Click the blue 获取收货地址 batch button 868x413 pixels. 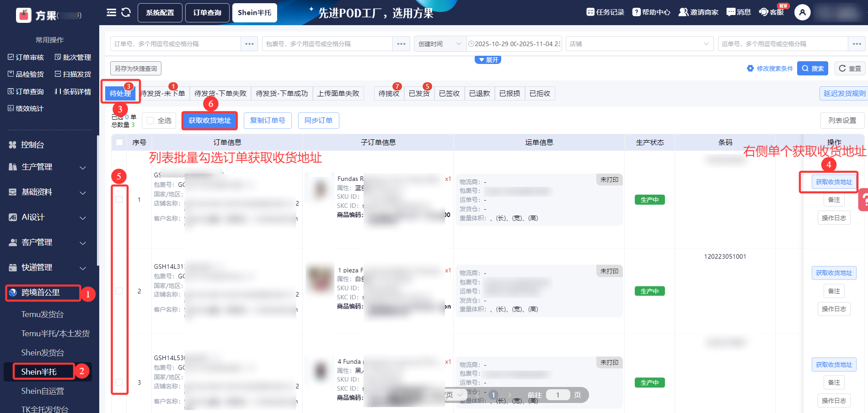209,121
